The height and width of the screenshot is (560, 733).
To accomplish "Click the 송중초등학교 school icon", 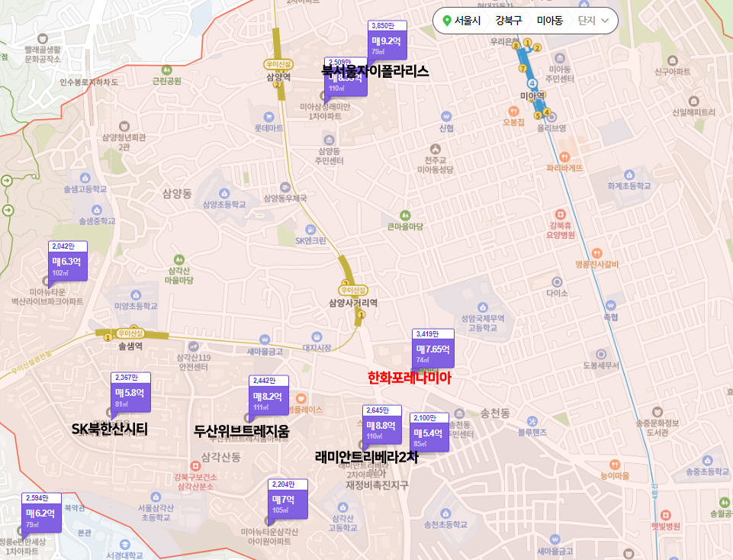I will tap(708, 460).
